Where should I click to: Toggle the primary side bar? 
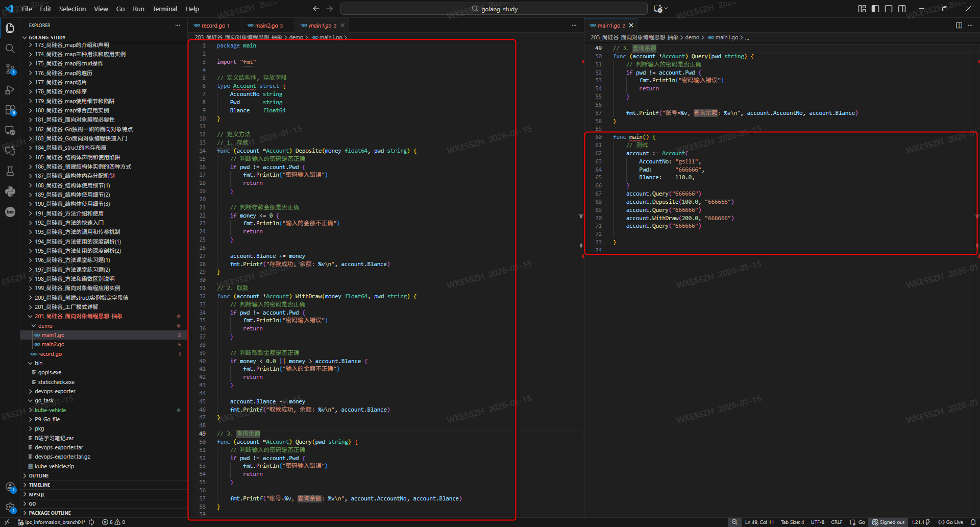tap(875, 9)
